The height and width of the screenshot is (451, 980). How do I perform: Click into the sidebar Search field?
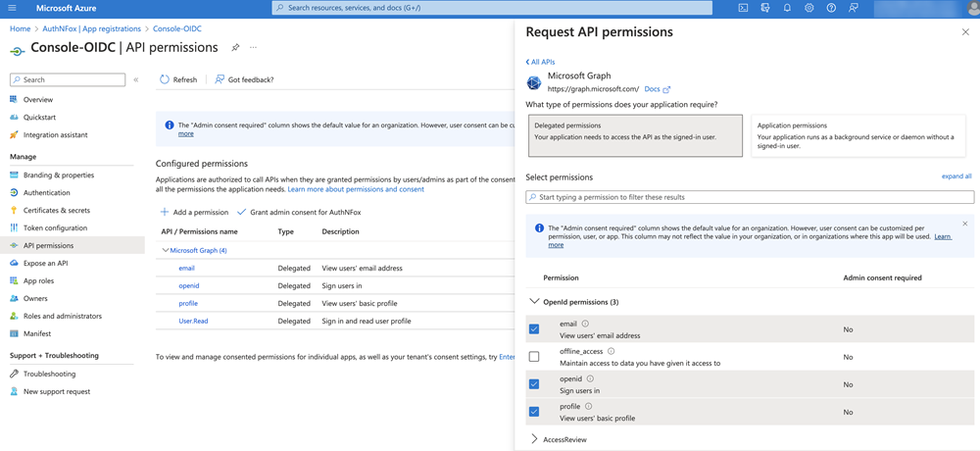[x=68, y=79]
